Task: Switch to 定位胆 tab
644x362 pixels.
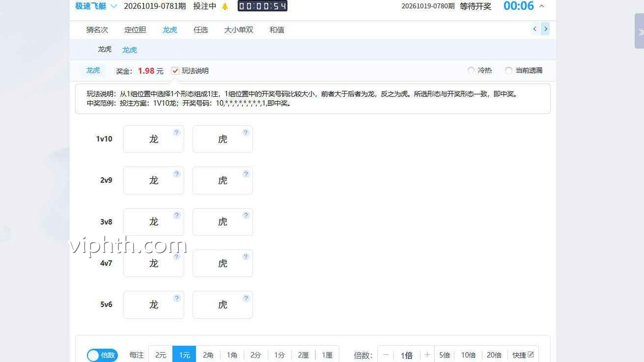Action: tap(135, 30)
